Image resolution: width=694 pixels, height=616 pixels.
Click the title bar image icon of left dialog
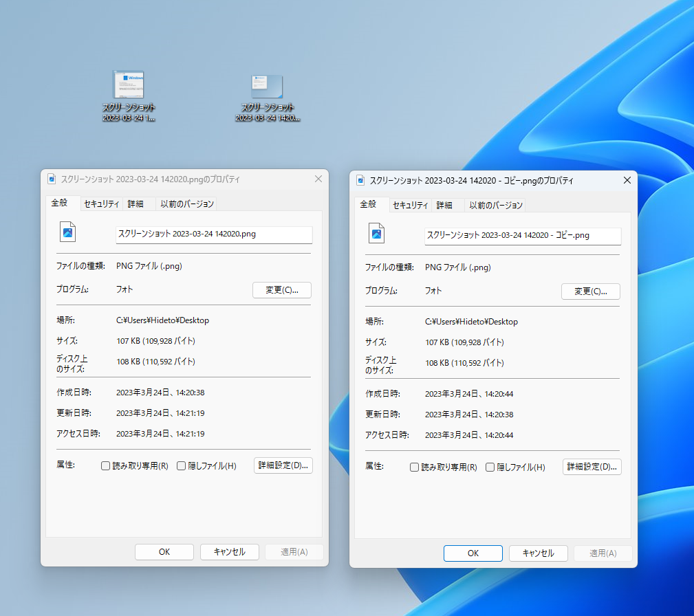coord(52,179)
